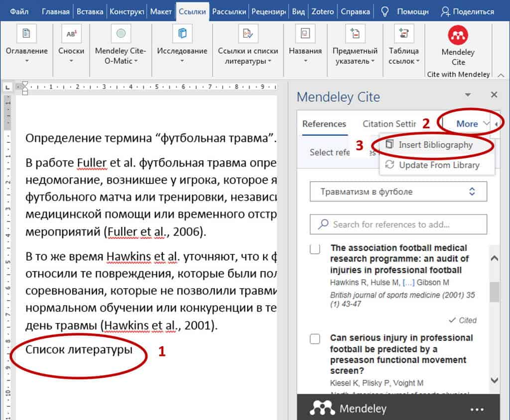The image size is (510, 420).
Task: Select Insert Bibliography menu item
Action: click(x=437, y=145)
